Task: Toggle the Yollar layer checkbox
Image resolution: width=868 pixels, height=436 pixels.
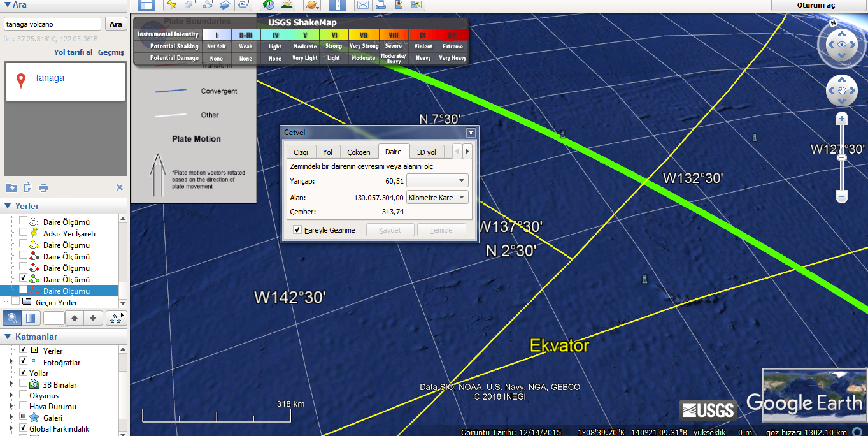Action: point(23,373)
